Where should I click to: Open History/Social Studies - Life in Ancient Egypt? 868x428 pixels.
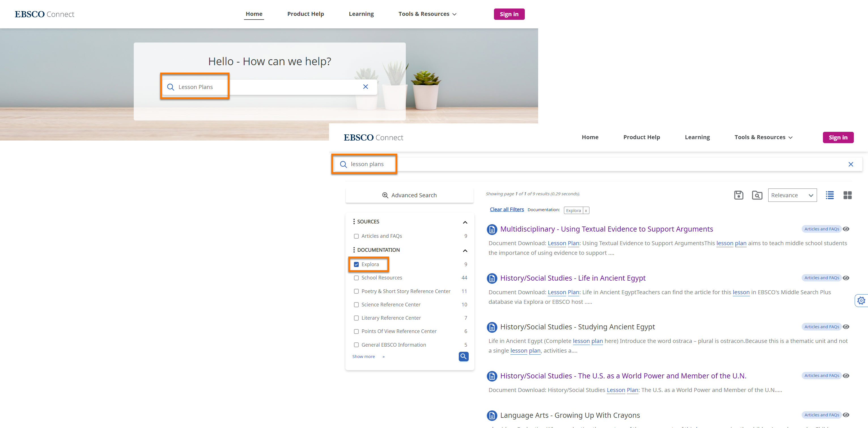pos(572,278)
